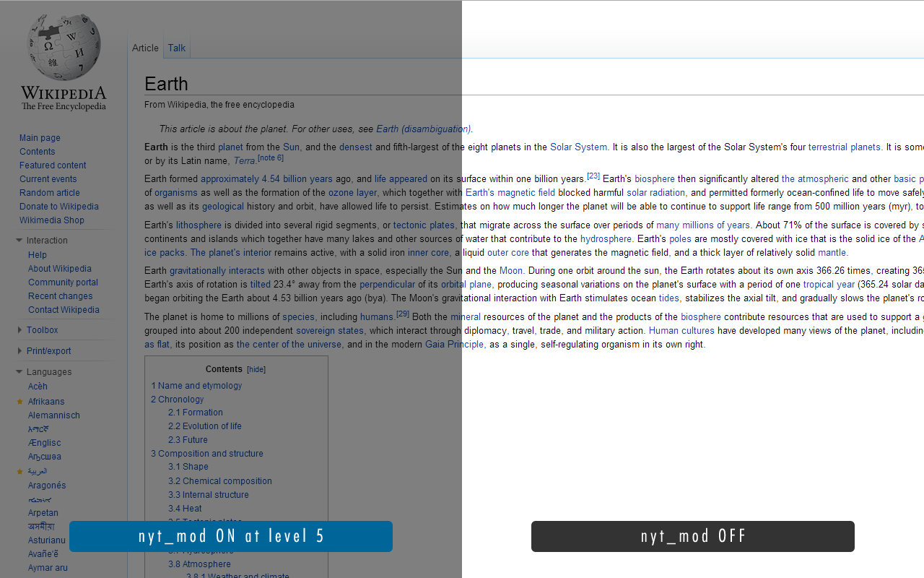Follow the ozone layer link
Screen dimensions: 924x578
click(352, 193)
